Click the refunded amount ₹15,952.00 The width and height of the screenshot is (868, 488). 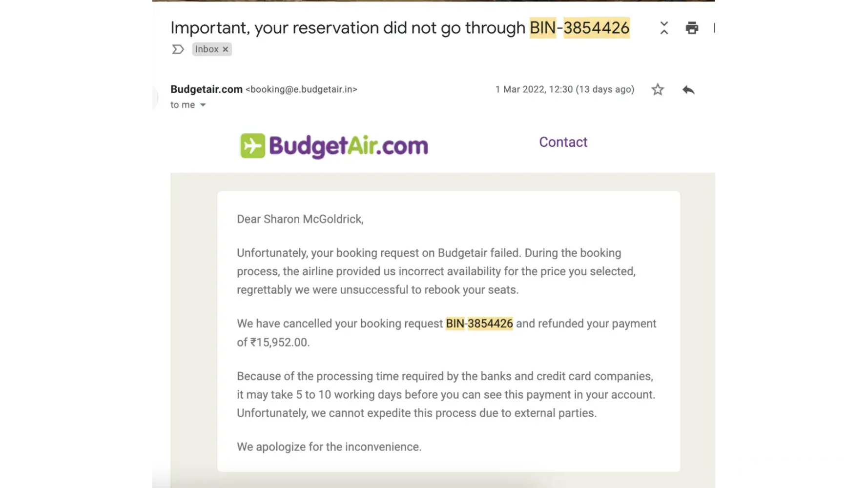(280, 343)
